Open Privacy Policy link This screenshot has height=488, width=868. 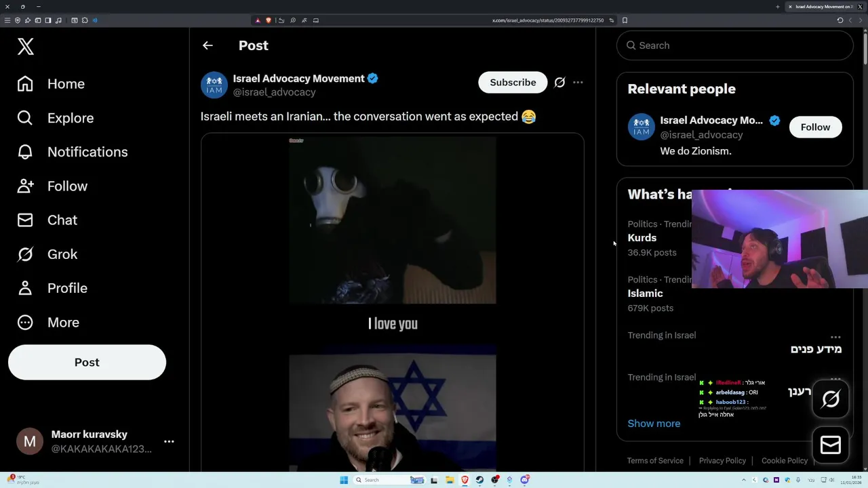tap(722, 461)
